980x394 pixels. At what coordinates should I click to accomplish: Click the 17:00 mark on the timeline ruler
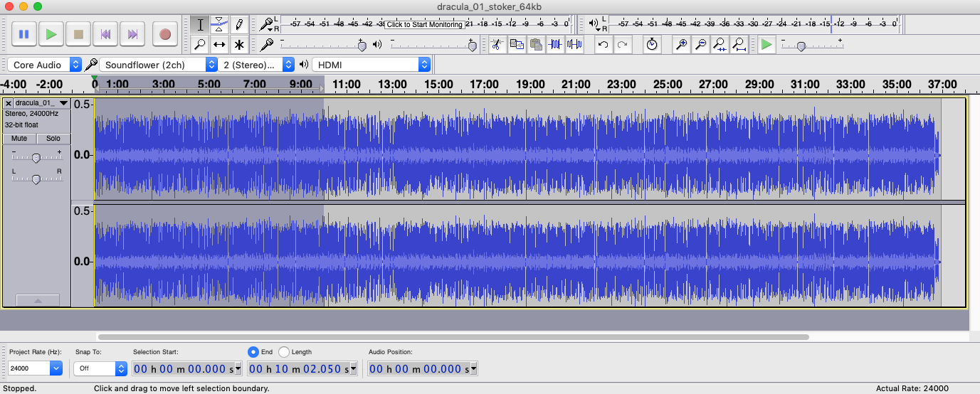click(x=483, y=84)
